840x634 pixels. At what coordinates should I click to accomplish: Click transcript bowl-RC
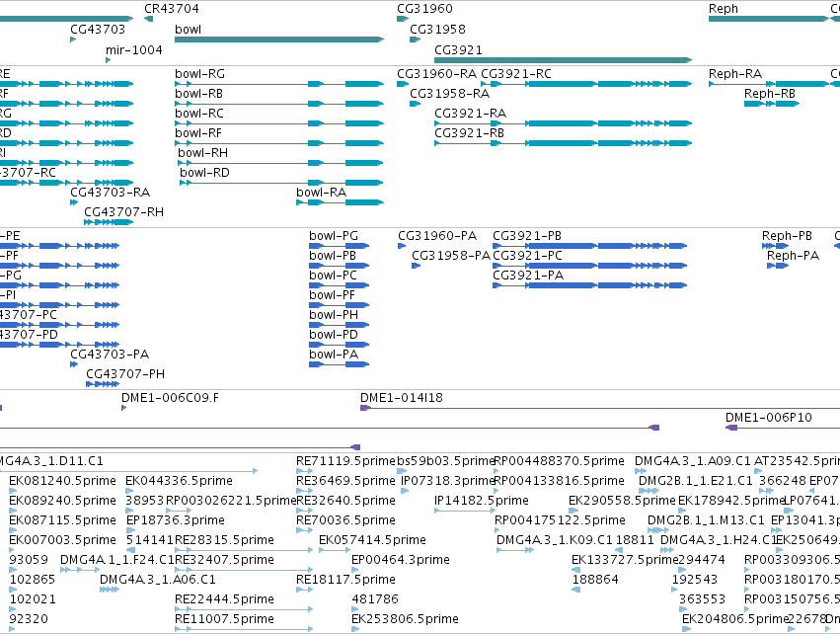(279, 123)
